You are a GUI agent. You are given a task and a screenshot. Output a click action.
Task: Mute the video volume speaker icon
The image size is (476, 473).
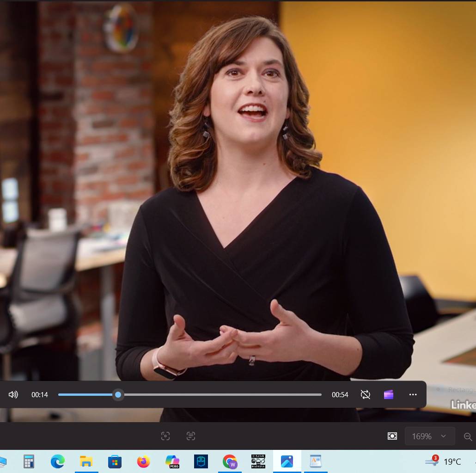tap(13, 394)
